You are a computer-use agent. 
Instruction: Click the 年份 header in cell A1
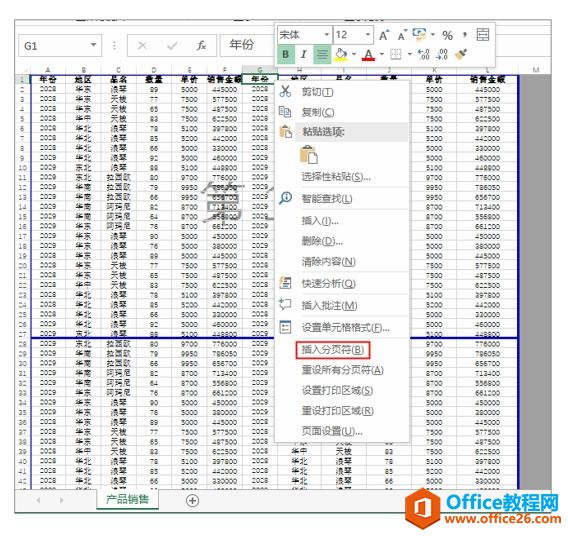pos(48,79)
